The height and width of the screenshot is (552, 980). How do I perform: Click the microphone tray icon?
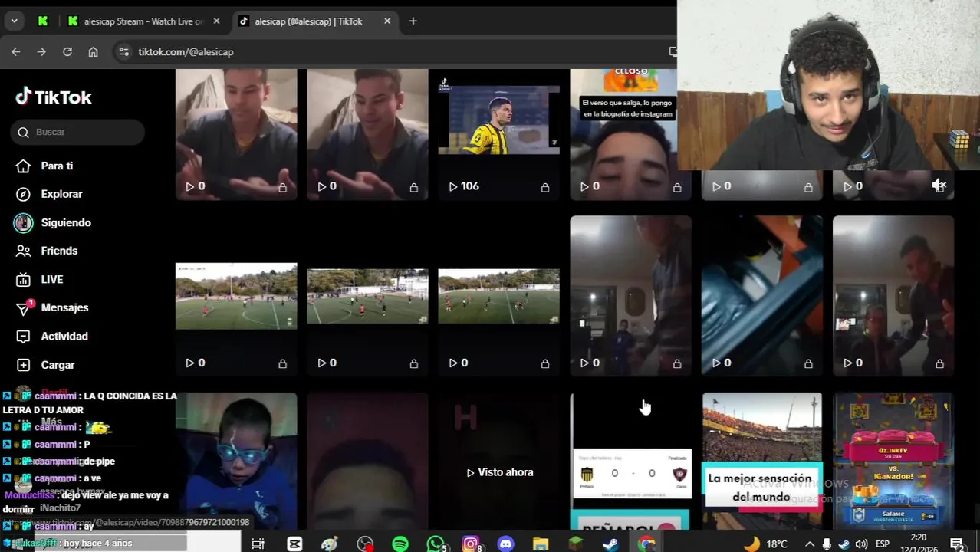(827, 544)
